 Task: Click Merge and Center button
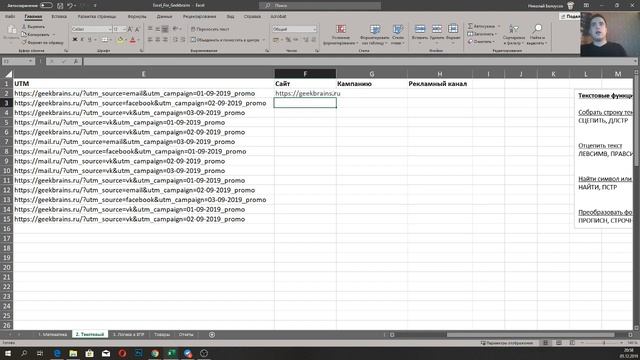click(225, 40)
